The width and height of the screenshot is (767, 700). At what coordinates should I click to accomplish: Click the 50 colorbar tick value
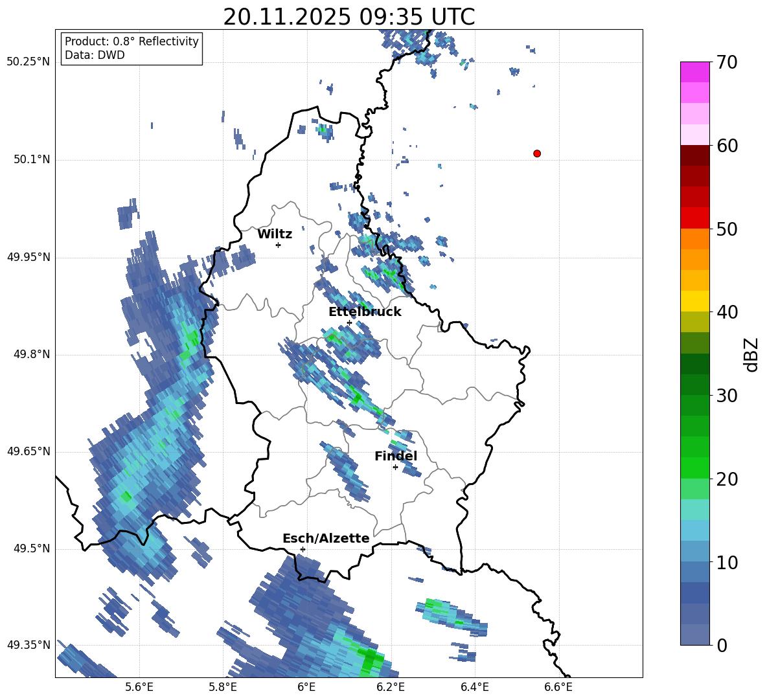[x=727, y=229]
